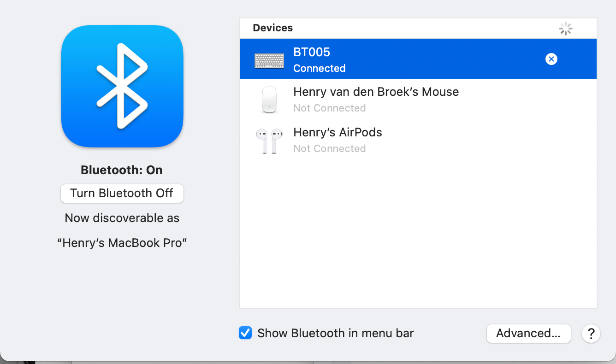The height and width of the screenshot is (364, 616).
Task: Select the BT005 device name
Action: tap(312, 52)
